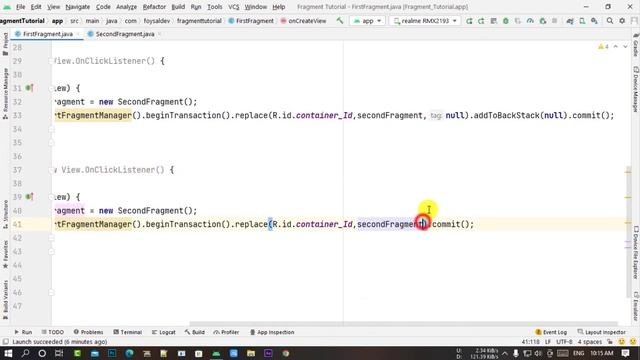Open the Analyze menu
640x360 pixels.
[x=127, y=7]
